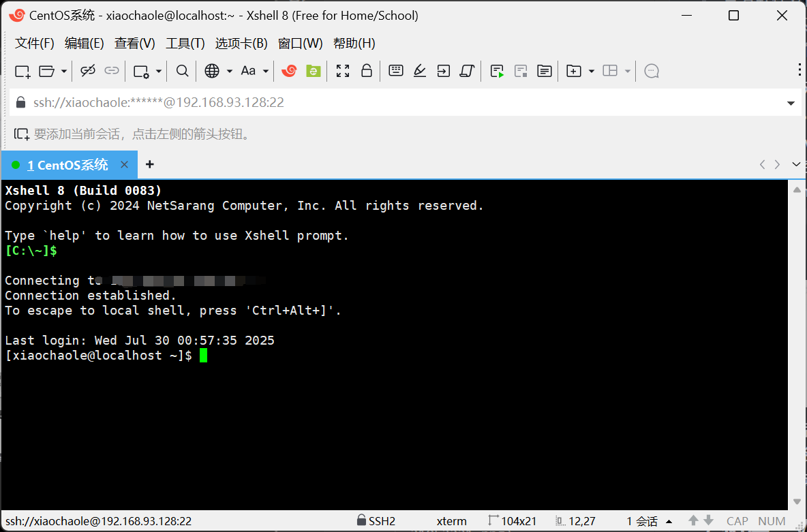807x532 pixels.
Task: Click the xterm status bar entry
Action: coord(451,521)
